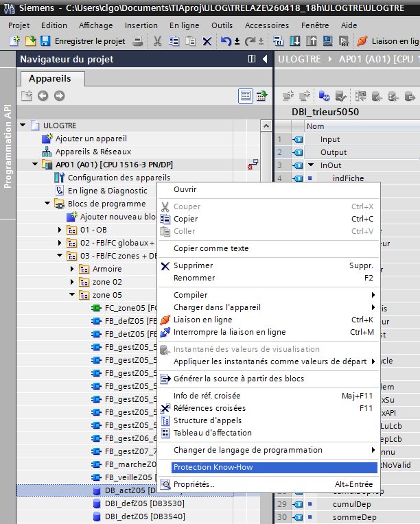
Task: Click the Undo arrow in toolbar
Action: click(x=226, y=41)
